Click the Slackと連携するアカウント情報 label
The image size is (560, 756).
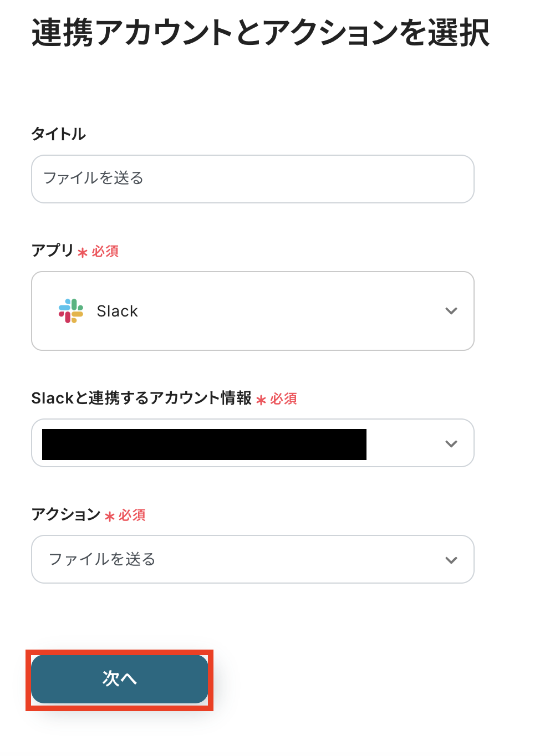click(141, 398)
